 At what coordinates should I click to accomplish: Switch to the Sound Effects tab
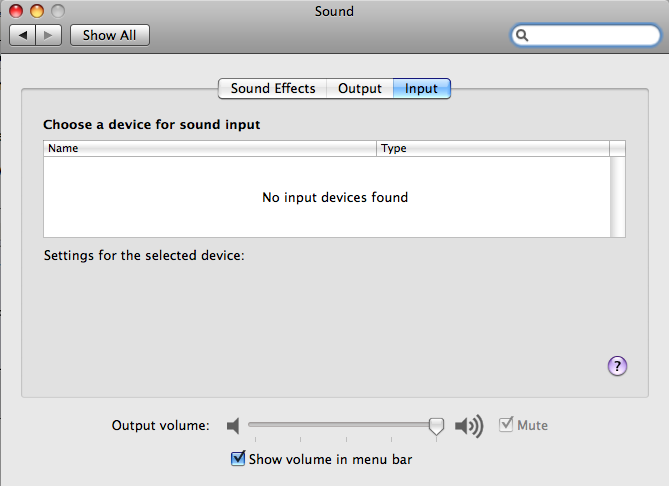coord(273,88)
